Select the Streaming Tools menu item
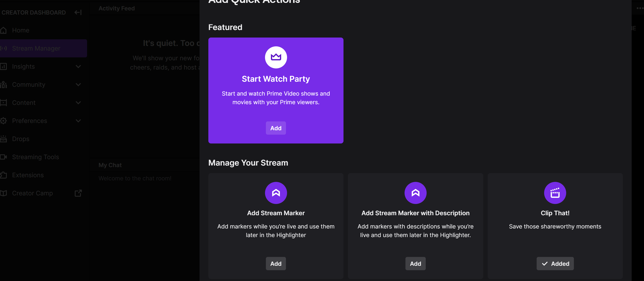The image size is (644, 281). click(35, 157)
